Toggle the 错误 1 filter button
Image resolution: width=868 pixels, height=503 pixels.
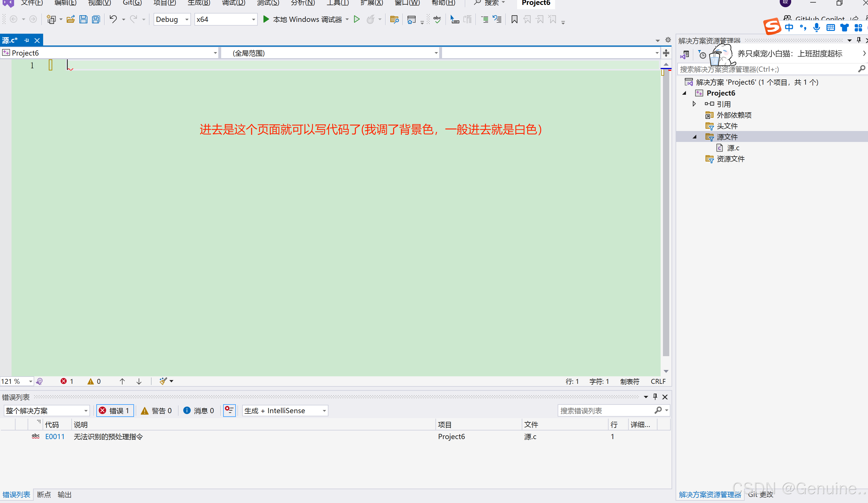115,411
